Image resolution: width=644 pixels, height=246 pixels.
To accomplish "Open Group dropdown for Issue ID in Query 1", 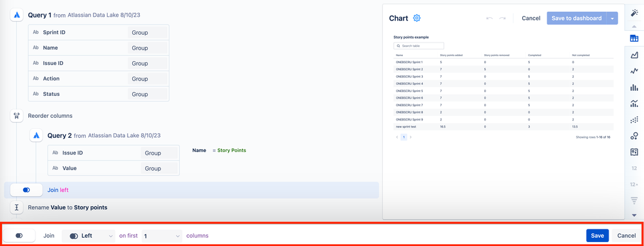I will (x=147, y=64).
